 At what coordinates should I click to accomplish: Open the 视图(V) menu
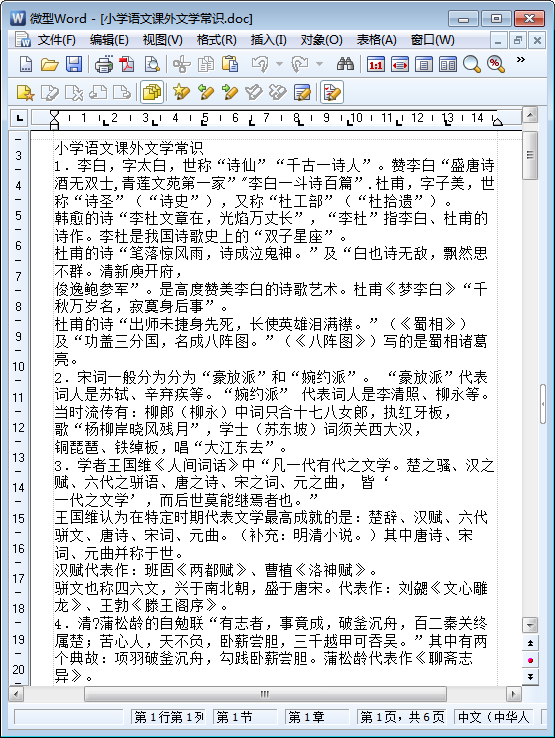click(162, 40)
